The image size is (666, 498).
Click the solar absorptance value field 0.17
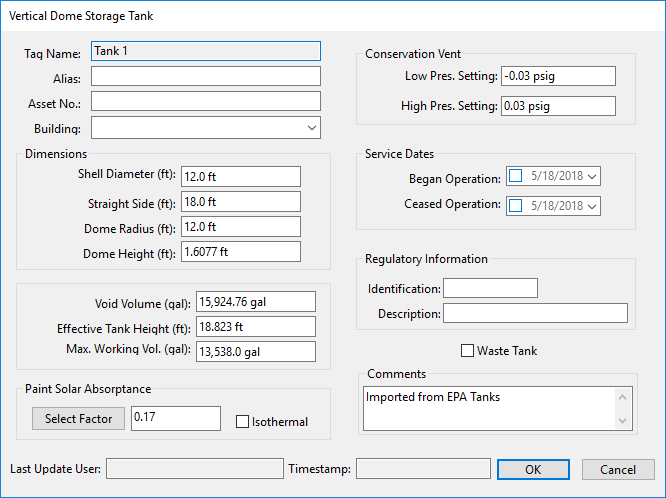(x=176, y=418)
